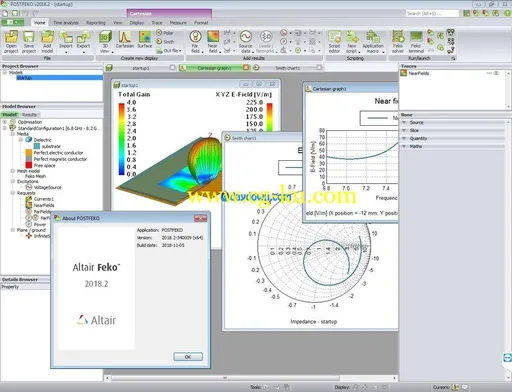This screenshot has height=392, width=512.
Task: Click the save icon in quick access bar
Action: (x=16, y=13)
